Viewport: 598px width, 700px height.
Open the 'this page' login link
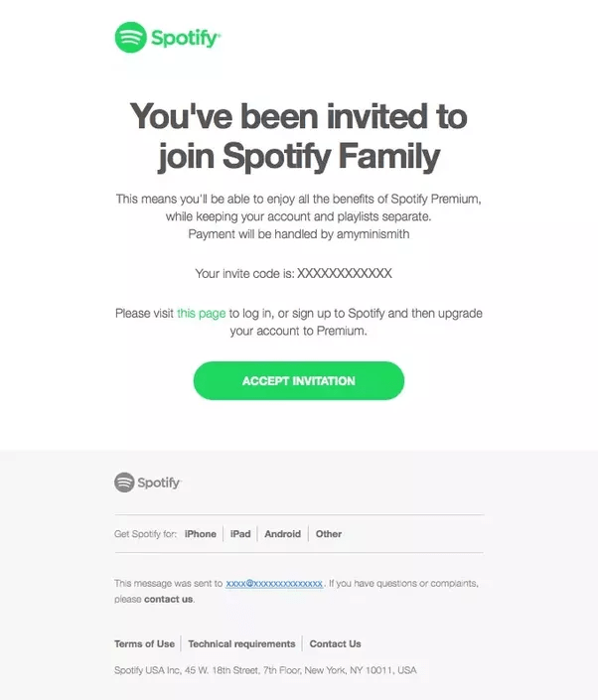202,314
